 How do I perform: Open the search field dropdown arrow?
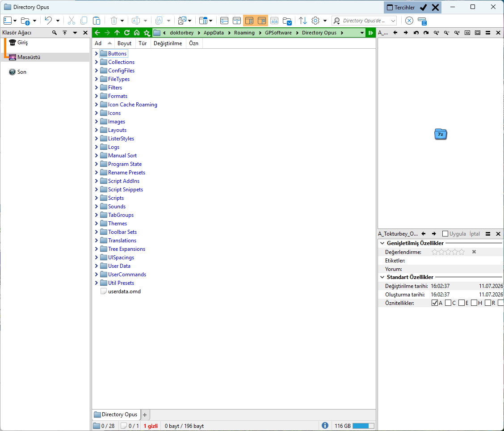393,21
